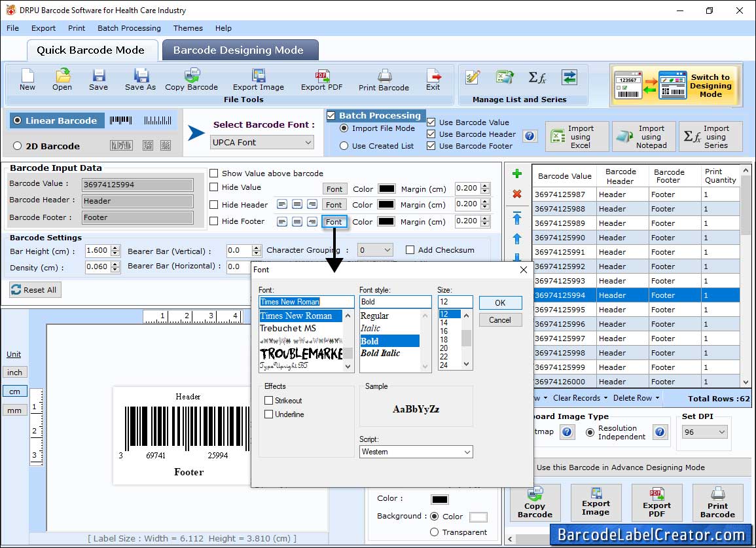The image size is (756, 548).
Task: Click the Reset All button
Action: (35, 290)
